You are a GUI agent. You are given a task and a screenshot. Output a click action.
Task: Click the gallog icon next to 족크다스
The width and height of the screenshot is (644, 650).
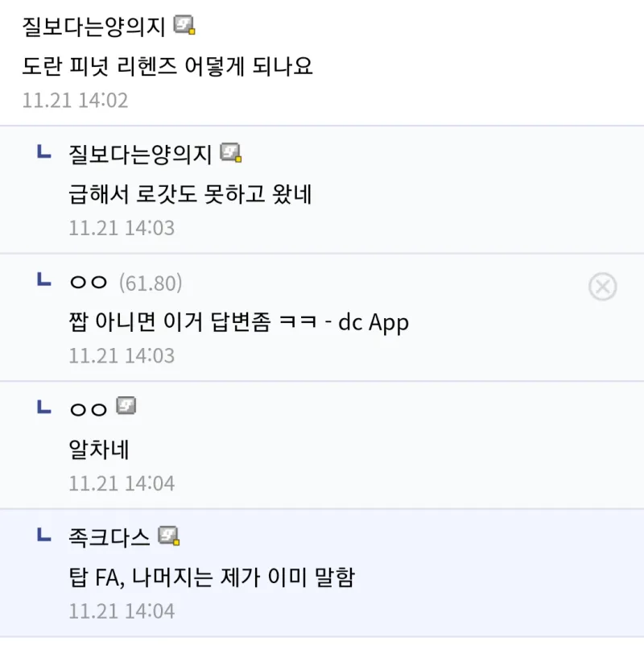pos(169,536)
